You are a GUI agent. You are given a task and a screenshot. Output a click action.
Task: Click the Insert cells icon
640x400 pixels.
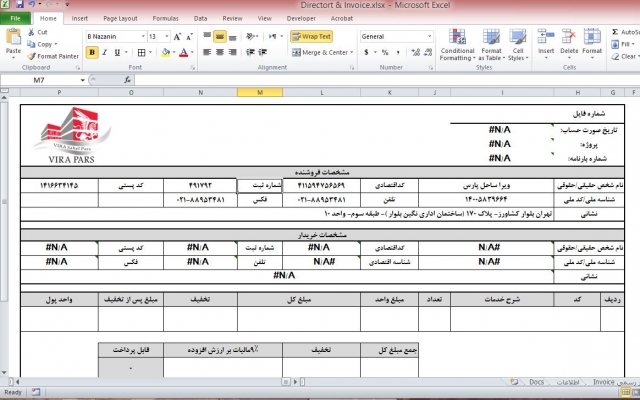click(546, 38)
